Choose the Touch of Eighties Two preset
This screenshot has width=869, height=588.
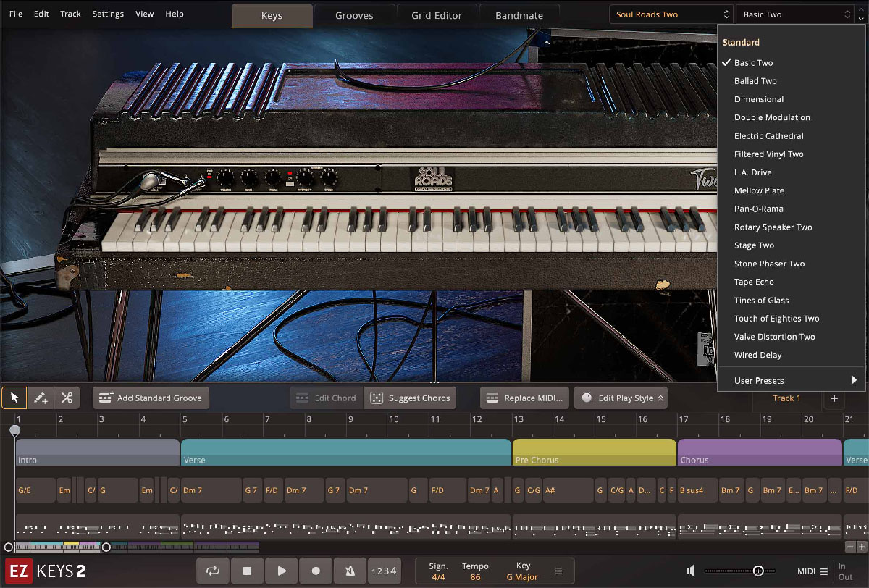(x=792, y=319)
